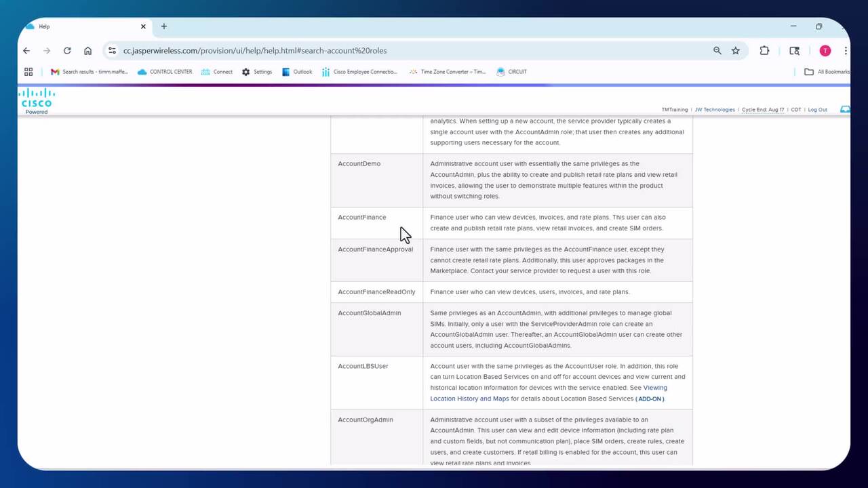Image resolution: width=868 pixels, height=488 pixels.
Task: Click the zoom magnifier in address bar
Action: click(x=717, y=51)
